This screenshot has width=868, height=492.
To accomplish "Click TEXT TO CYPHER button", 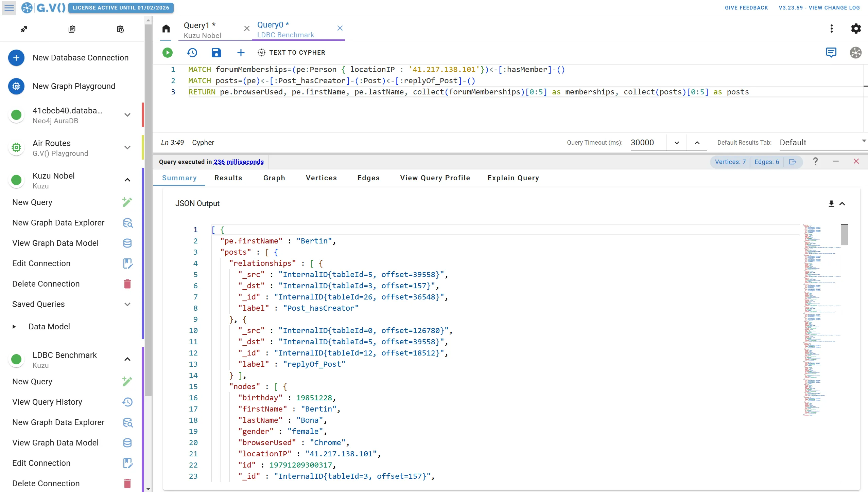I will pyautogui.click(x=292, y=53).
